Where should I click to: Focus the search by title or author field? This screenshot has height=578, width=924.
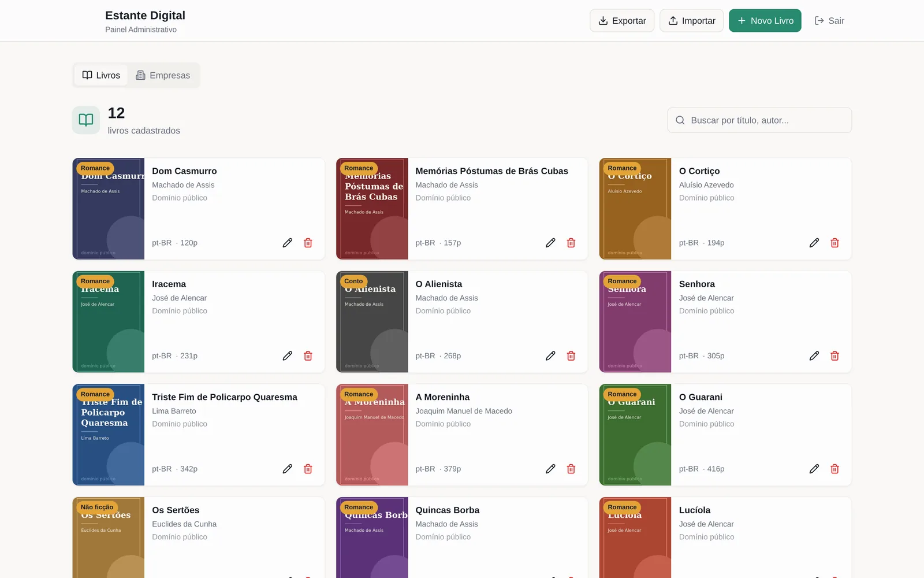click(759, 120)
